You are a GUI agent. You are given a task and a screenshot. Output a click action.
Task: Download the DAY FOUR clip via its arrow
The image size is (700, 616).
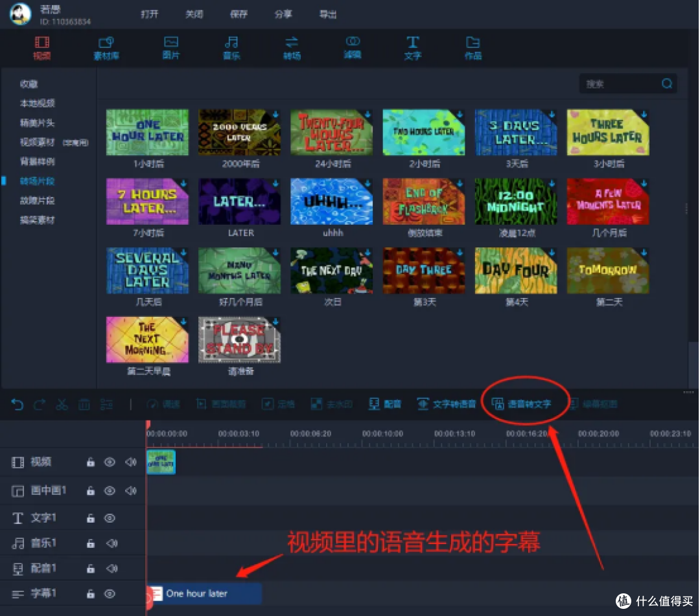coord(552,253)
